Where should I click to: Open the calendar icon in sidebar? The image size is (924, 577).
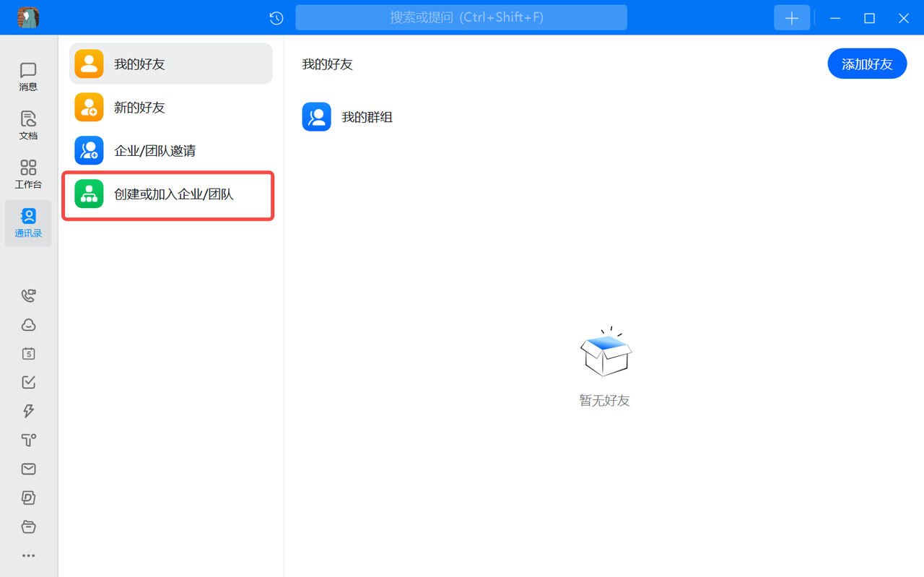pyautogui.click(x=28, y=353)
